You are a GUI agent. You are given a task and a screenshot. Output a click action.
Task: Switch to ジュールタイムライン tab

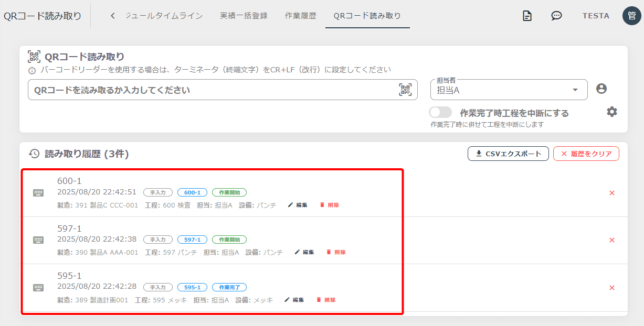tap(164, 16)
